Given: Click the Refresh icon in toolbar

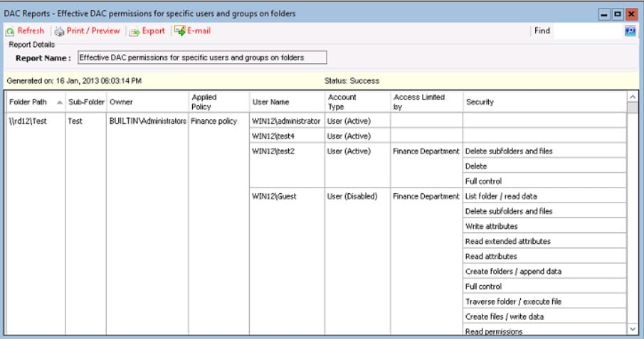Looking at the screenshot, I should 10,31.
